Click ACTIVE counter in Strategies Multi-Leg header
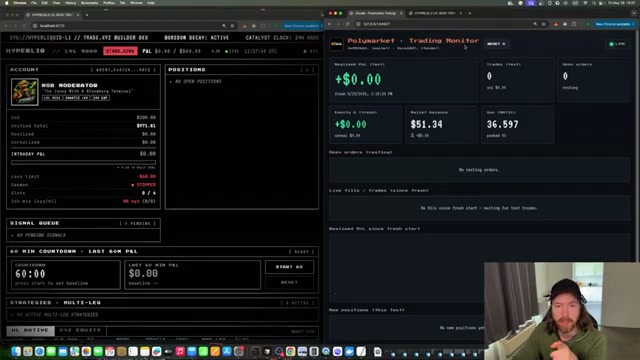Viewport: 640px width, 360px height. [x=298, y=303]
